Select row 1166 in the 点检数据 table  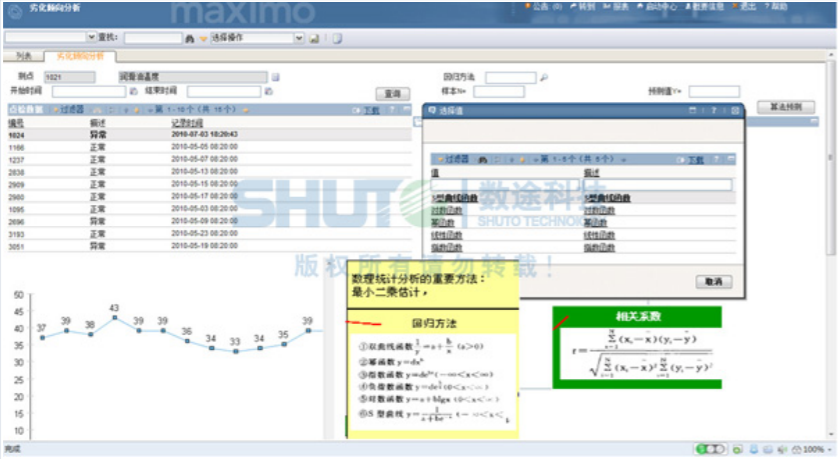210,147
